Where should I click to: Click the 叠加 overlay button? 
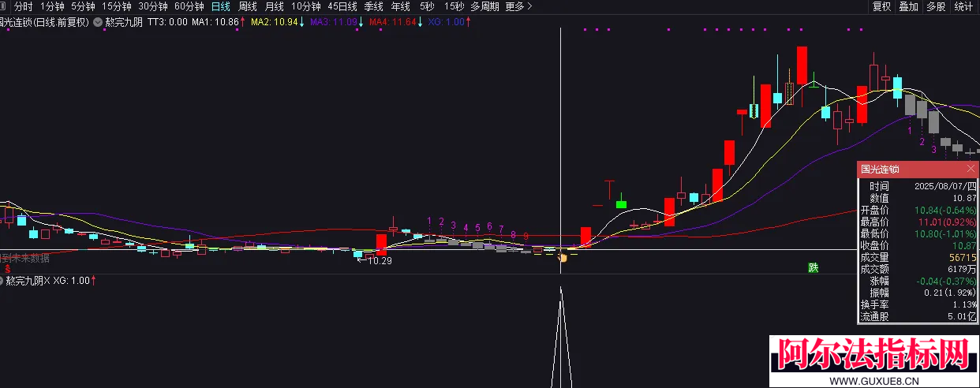908,6
